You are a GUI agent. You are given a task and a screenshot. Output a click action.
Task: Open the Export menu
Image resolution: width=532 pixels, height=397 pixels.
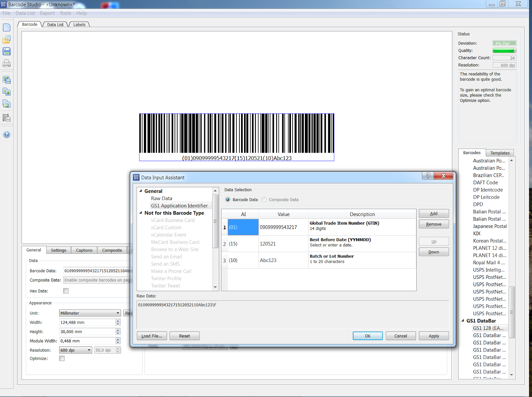pyautogui.click(x=47, y=13)
